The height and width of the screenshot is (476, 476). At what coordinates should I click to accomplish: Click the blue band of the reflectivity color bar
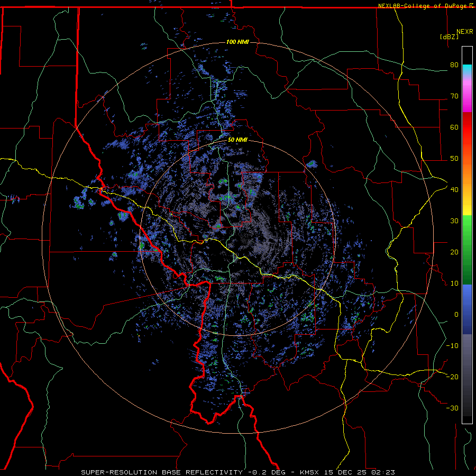[467, 309]
